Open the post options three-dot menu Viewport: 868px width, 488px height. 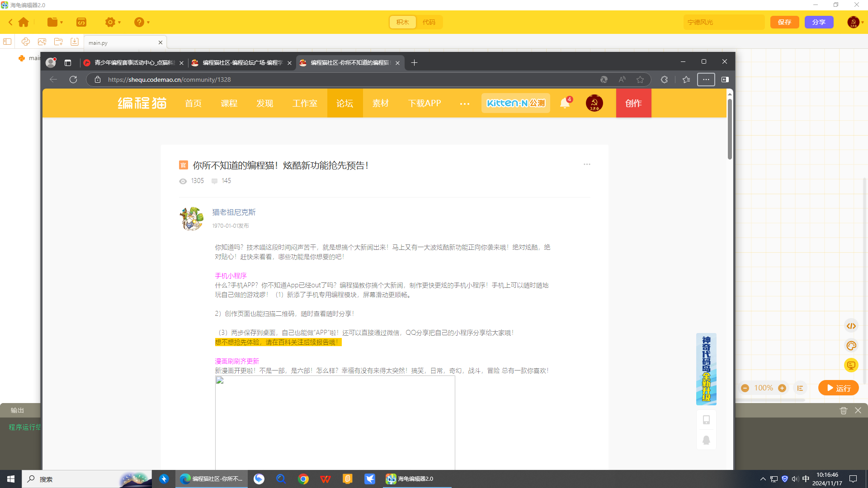(587, 164)
